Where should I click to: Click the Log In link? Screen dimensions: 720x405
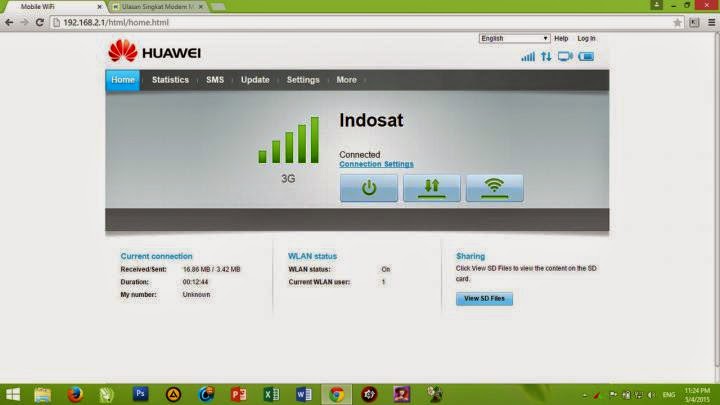pos(586,39)
